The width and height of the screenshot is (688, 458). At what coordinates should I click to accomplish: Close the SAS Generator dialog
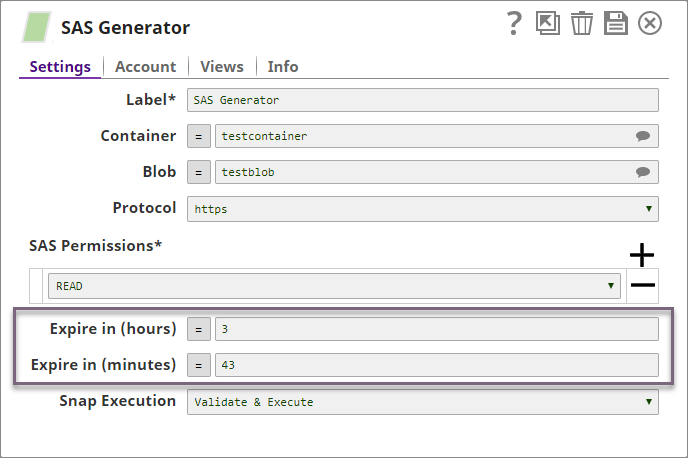(x=650, y=24)
